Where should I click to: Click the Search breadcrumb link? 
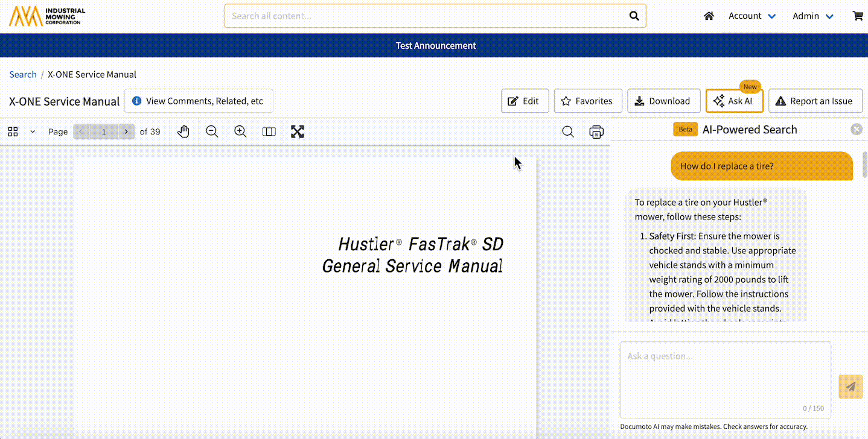23,75
